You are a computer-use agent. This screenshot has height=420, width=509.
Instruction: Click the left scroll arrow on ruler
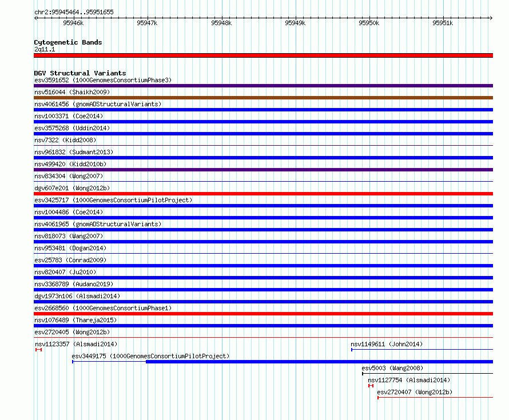coord(35,18)
